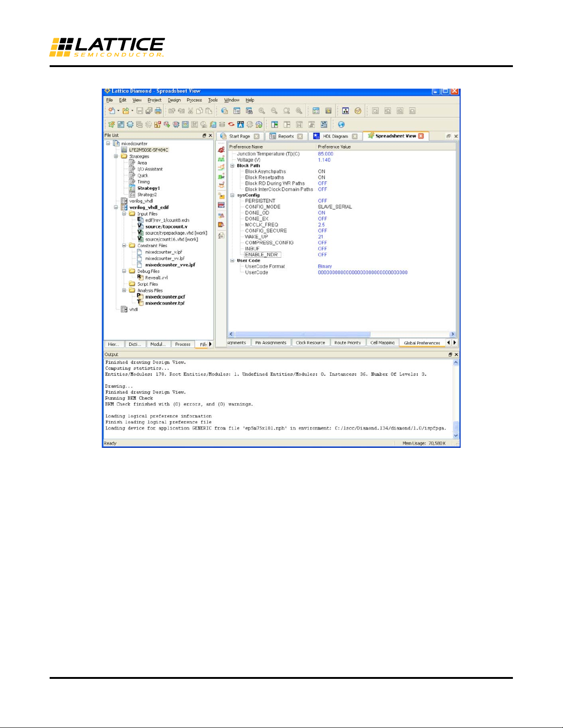
Task: Collapse the sysConfig preference group
Action: tap(233, 195)
